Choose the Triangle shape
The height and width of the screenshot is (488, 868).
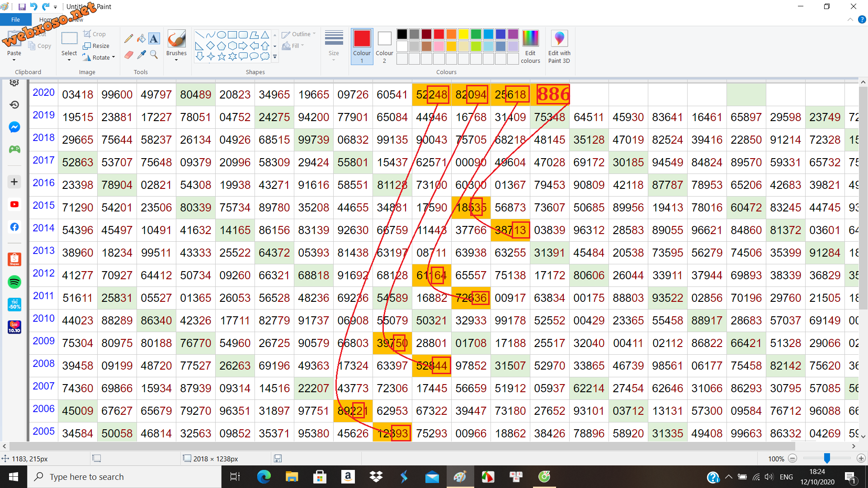point(265,35)
